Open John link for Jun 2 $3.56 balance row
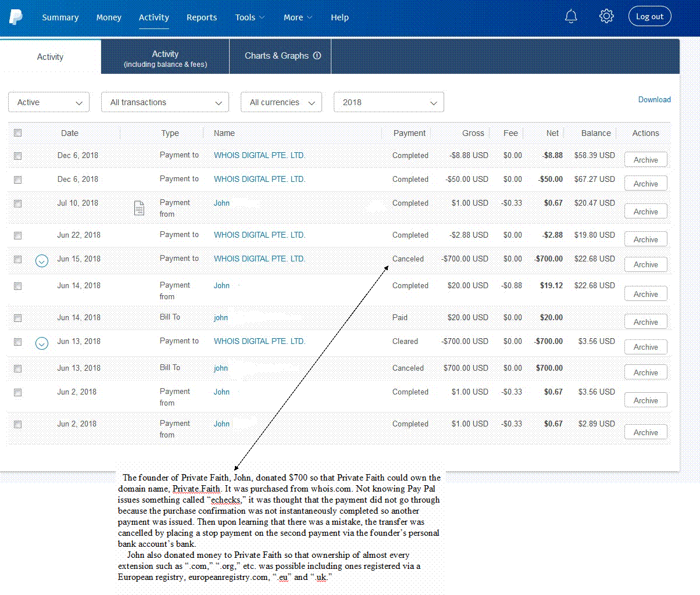This screenshot has width=700, height=595. [x=222, y=392]
